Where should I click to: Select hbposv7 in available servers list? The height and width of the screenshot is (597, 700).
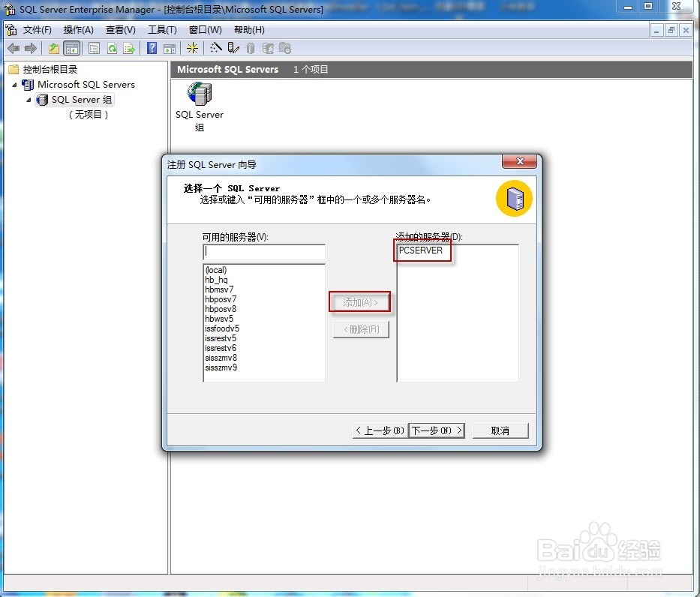pyautogui.click(x=221, y=299)
